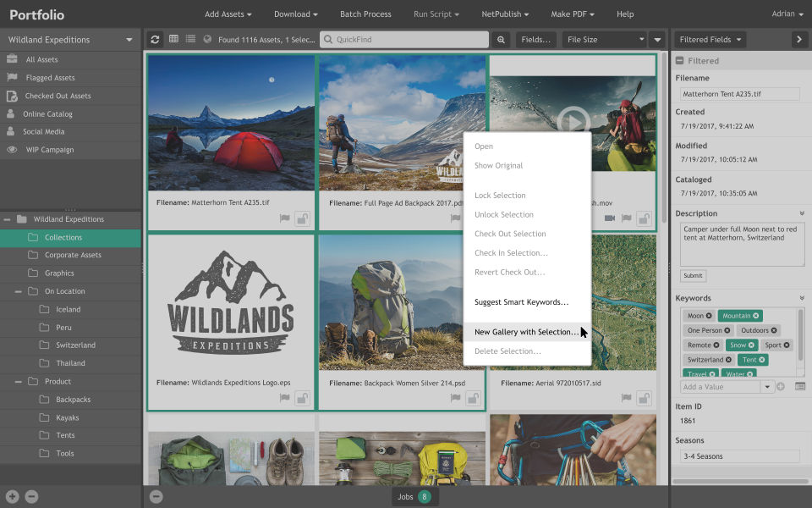The width and height of the screenshot is (812, 508).
Task: Expand the Keywords field chevron
Action: click(x=802, y=298)
